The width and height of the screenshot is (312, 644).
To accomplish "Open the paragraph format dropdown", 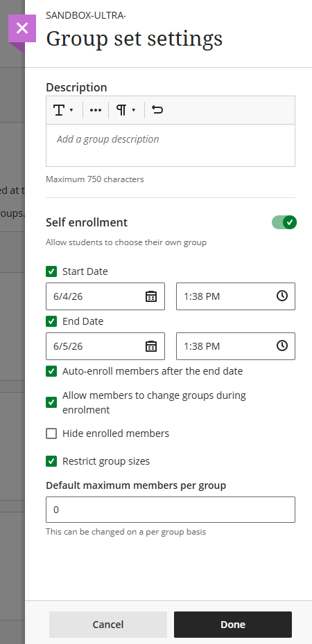I will click(x=125, y=110).
